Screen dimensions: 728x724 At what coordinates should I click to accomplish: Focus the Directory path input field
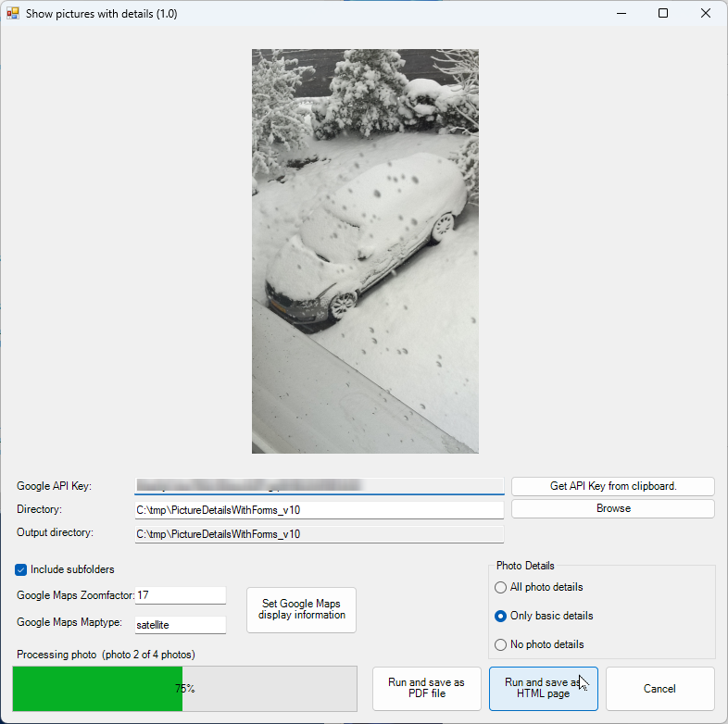pyautogui.click(x=319, y=509)
